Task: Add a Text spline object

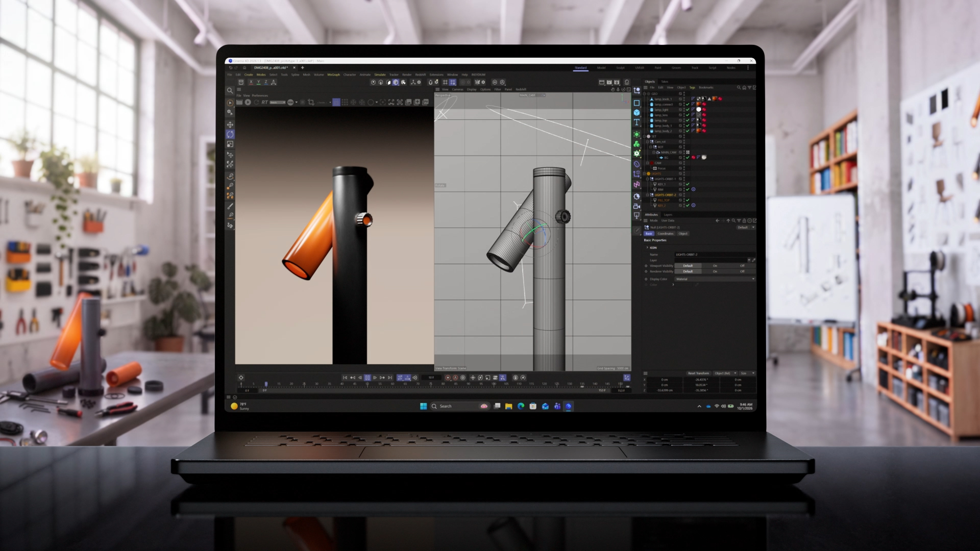Action: tap(636, 122)
